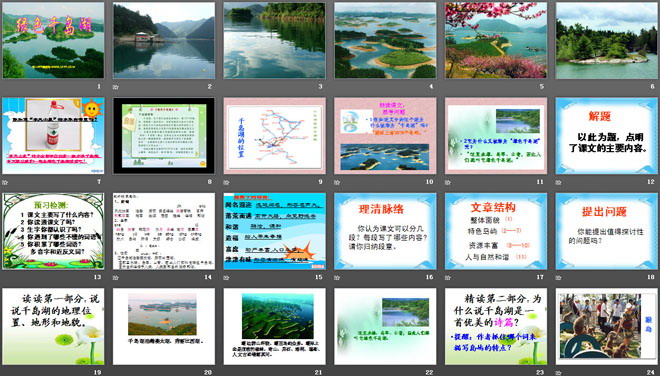The width and height of the screenshot is (660, 376).
Task: Select slide 5 with pink blossom scenery
Action: pos(496,40)
